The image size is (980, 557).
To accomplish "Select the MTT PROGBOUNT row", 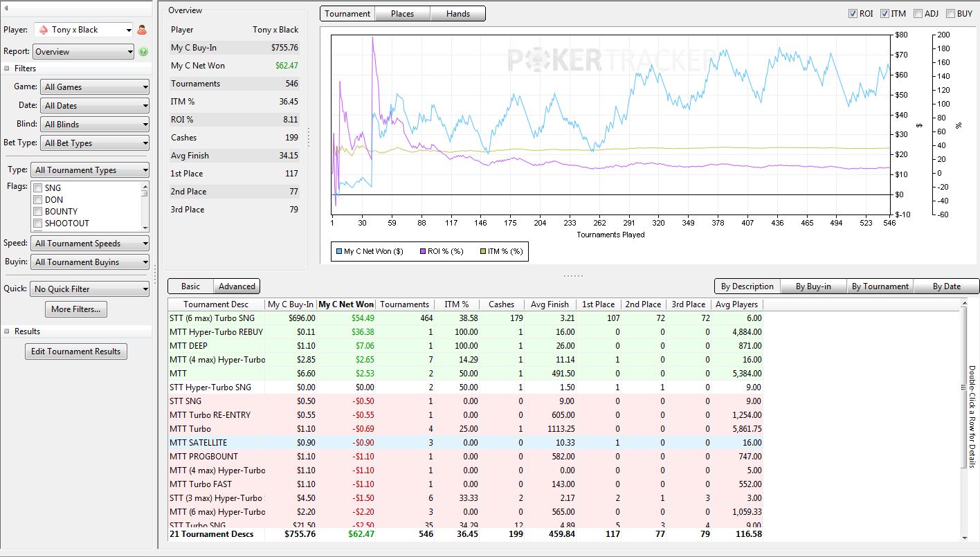I will (465, 457).
